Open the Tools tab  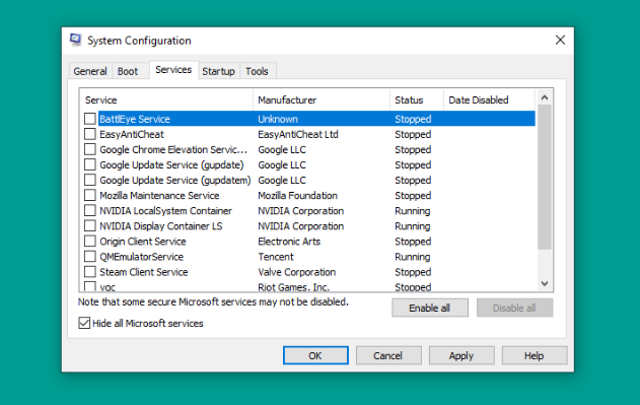point(257,71)
